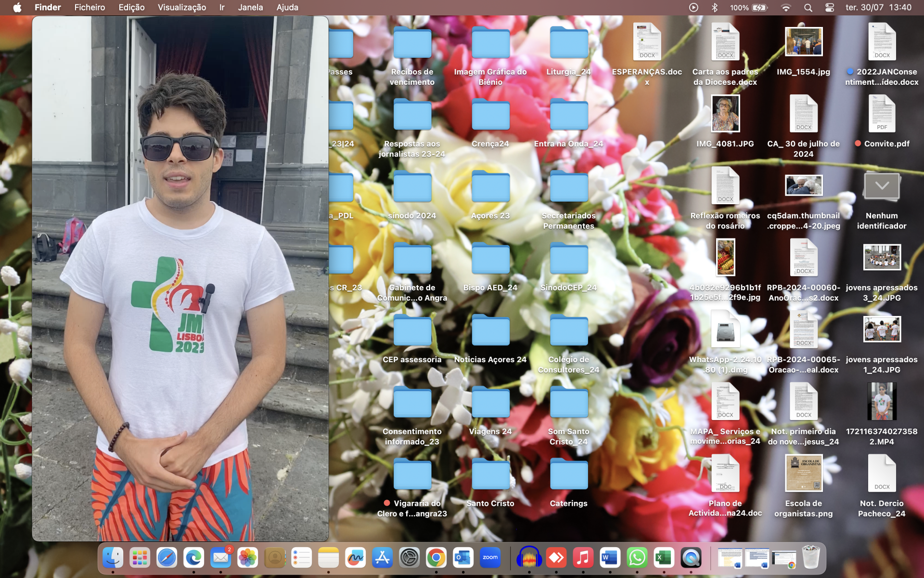Launch Google Chrome from the dock

(x=436, y=558)
